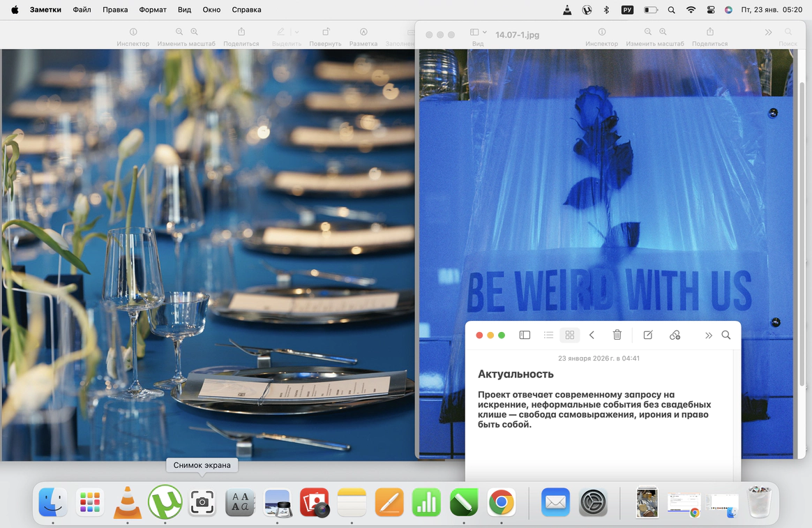Go back using the Notes back arrow
812x528 pixels.
click(x=592, y=335)
